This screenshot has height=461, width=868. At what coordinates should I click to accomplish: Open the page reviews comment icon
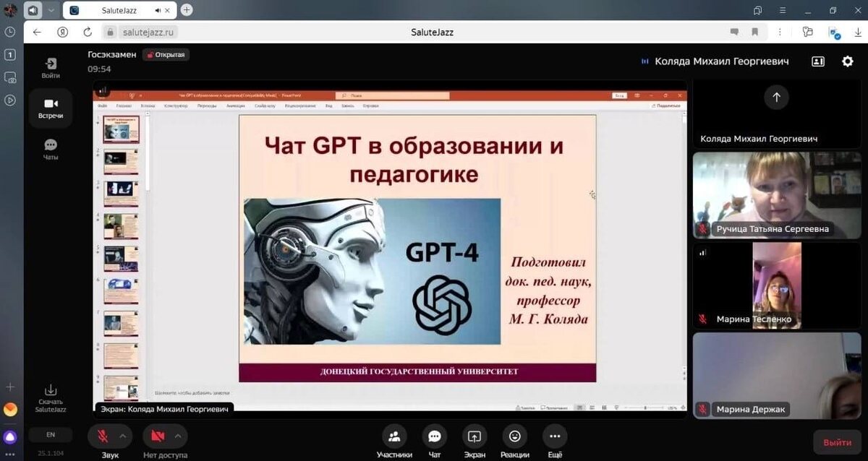coord(735,32)
